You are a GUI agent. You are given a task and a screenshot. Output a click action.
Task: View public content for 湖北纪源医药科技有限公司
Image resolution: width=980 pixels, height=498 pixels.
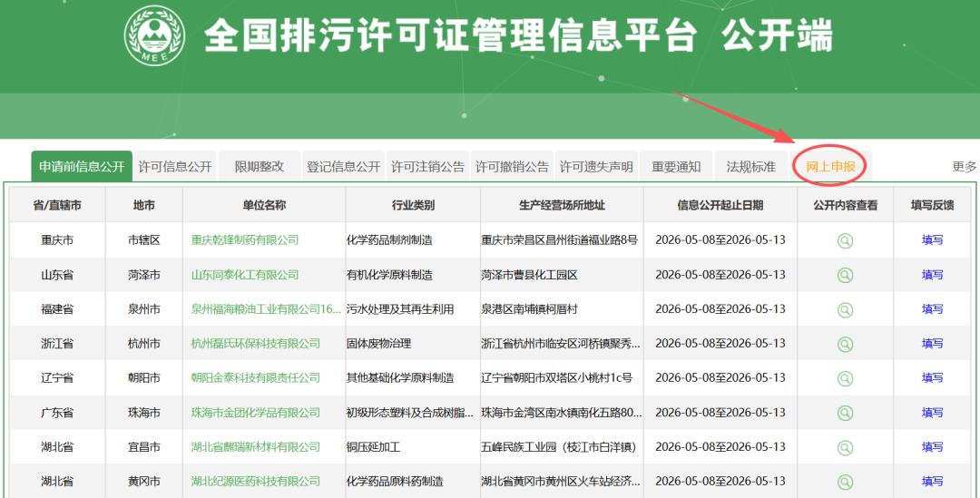pos(845,482)
